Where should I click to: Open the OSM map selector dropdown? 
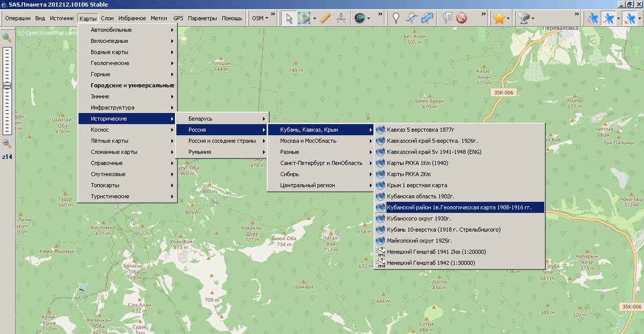click(260, 18)
